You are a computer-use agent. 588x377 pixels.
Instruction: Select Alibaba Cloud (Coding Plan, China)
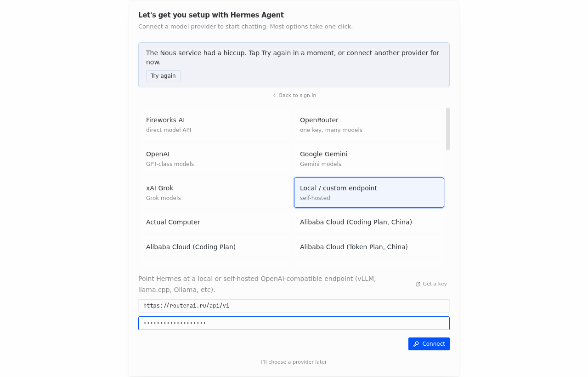[x=369, y=222]
